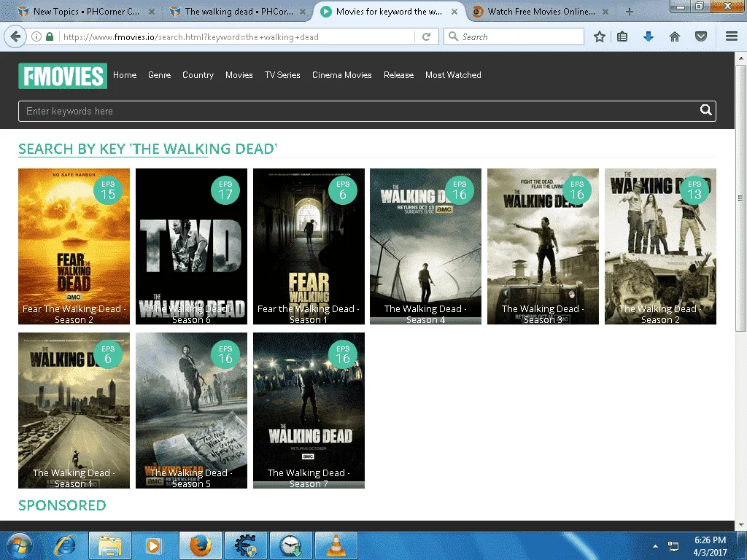Launch Internet Explorer from taskbar
This screenshot has width=747, height=560.
tap(65, 546)
